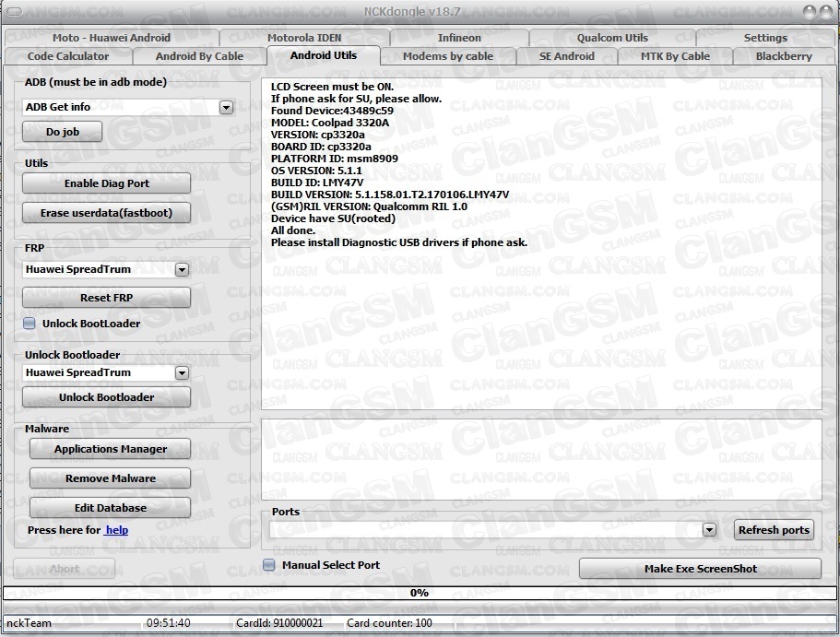Click Erase userdata(fastboot) button
This screenshot has height=637, width=840.
click(107, 213)
